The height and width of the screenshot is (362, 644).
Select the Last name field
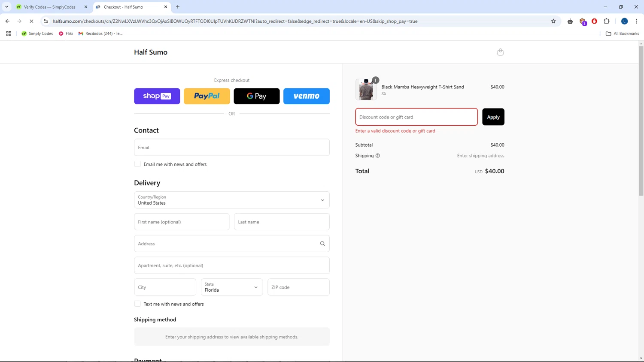point(282,222)
